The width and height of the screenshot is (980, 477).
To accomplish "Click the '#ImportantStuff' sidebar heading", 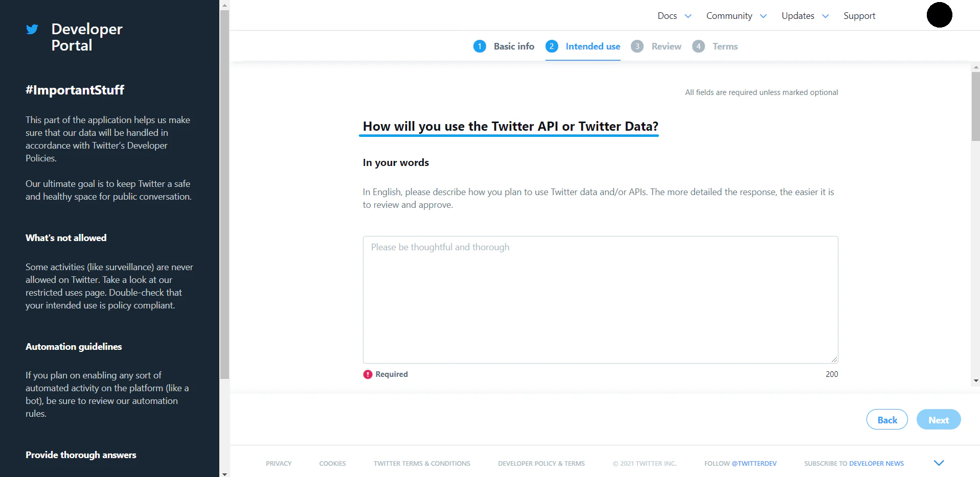I will tap(75, 90).
